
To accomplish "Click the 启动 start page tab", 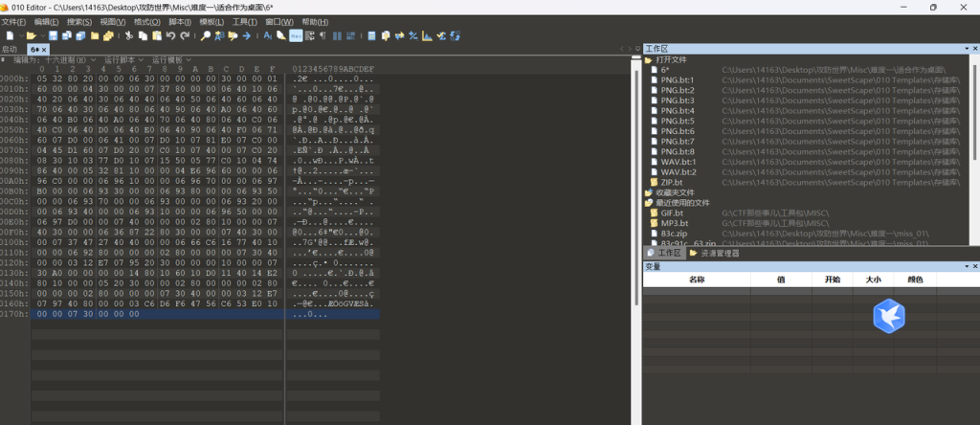I will [x=10, y=49].
